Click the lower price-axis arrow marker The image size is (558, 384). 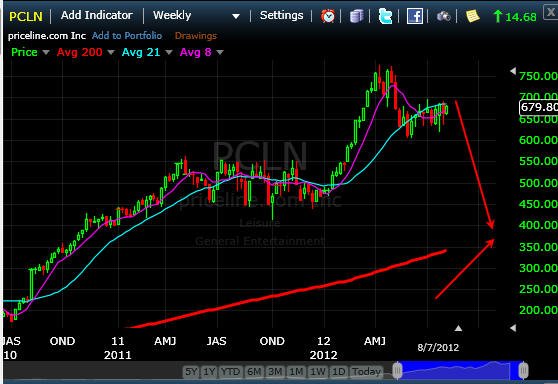[513, 328]
